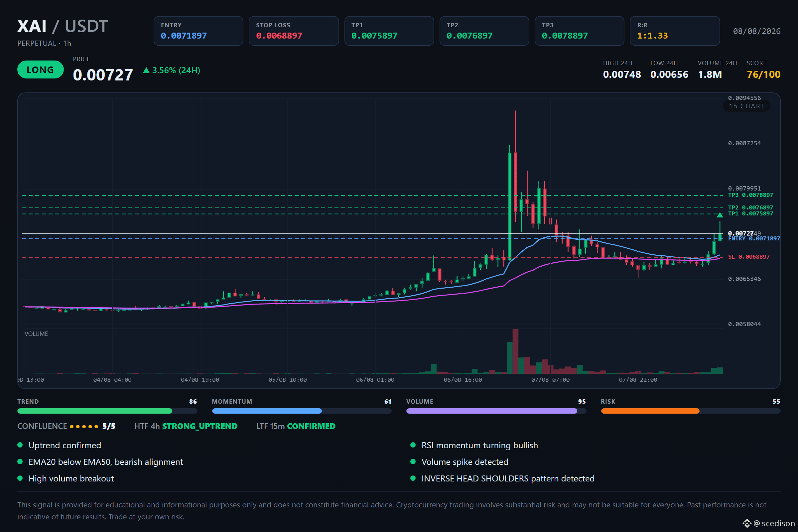Click the HTF 4h STRONG_UPTREND status
This screenshot has width=798, height=532.
[186, 426]
